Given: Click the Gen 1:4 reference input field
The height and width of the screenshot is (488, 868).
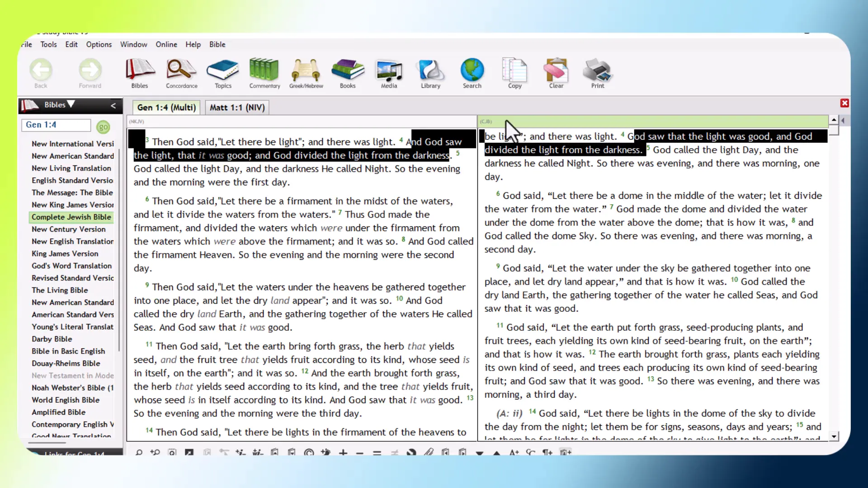Looking at the screenshot, I should coord(56,125).
